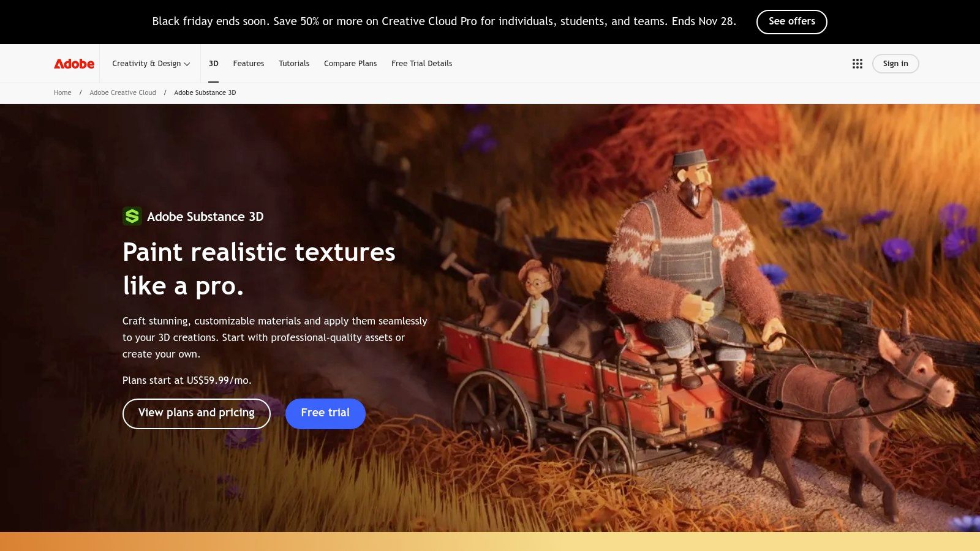
Task: Go to Compare Plans
Action: coord(350,63)
